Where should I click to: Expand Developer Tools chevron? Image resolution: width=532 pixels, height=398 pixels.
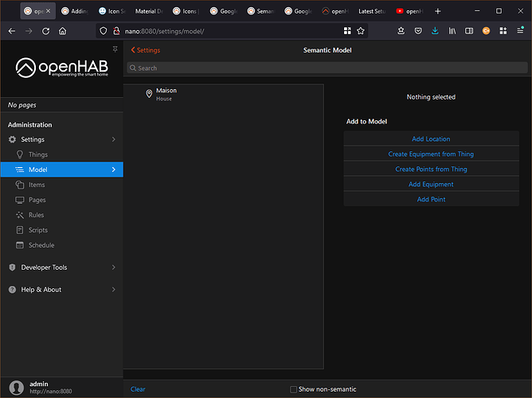click(x=114, y=267)
